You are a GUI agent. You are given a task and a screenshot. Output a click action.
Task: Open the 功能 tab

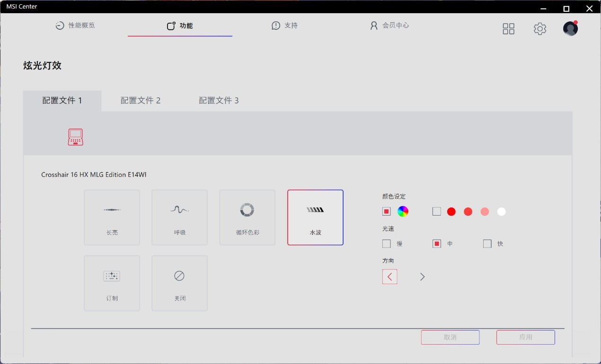point(180,26)
